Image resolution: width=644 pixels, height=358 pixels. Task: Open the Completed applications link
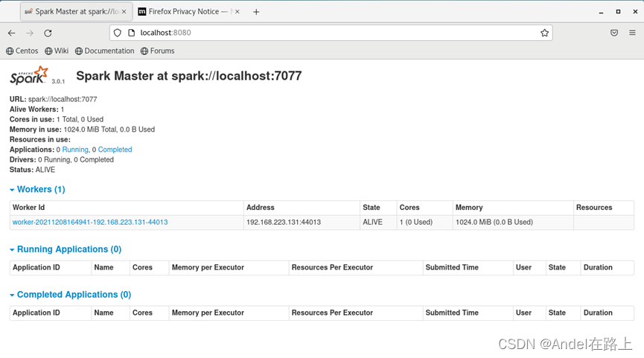click(115, 150)
